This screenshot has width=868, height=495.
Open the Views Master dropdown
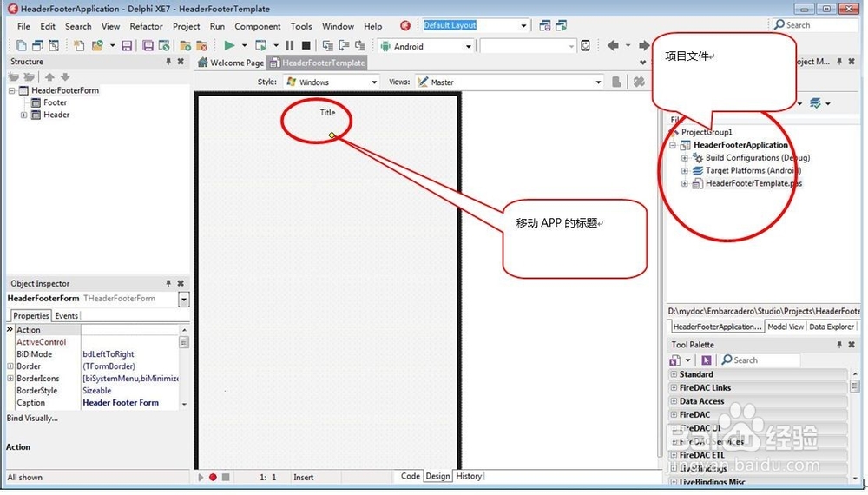(x=598, y=82)
